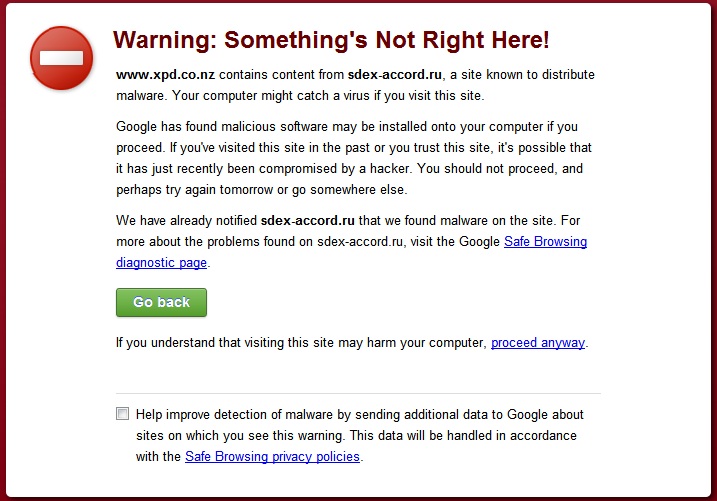Click plain sdex-accord.ru after 'problems found on'
Screen dimensions: 717x501
point(360,241)
